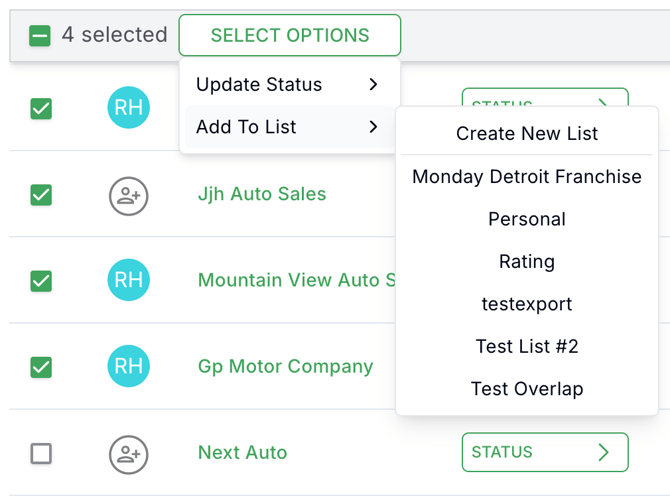
Task: Deselect all using the header minus checkbox
Action: pos(40,36)
